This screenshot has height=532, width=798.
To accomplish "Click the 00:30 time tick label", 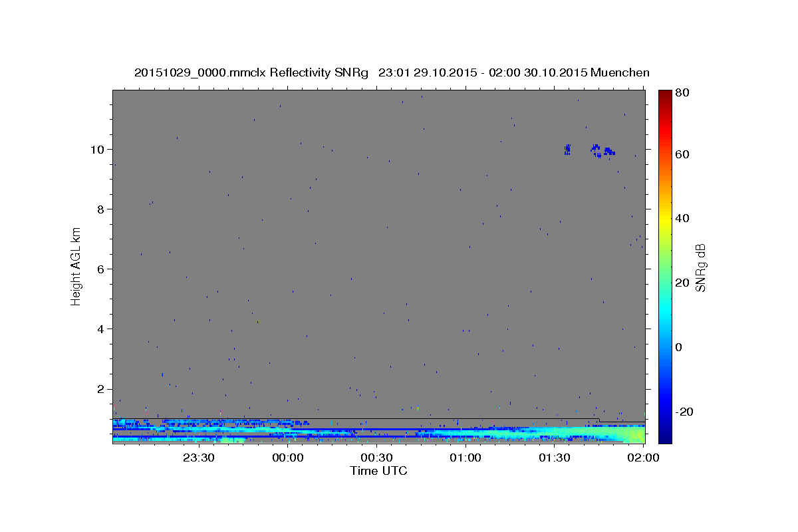I will [x=376, y=458].
